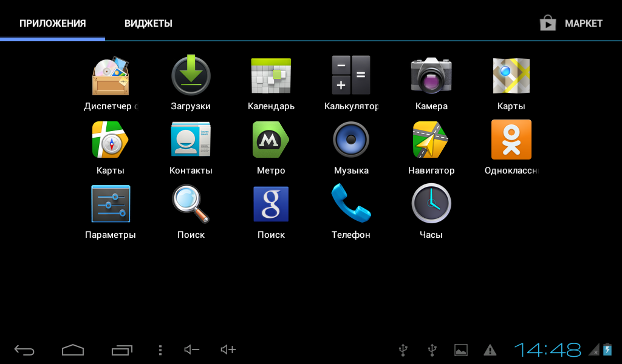Launch the Телефон app
The width and height of the screenshot is (622, 364).
351,203
